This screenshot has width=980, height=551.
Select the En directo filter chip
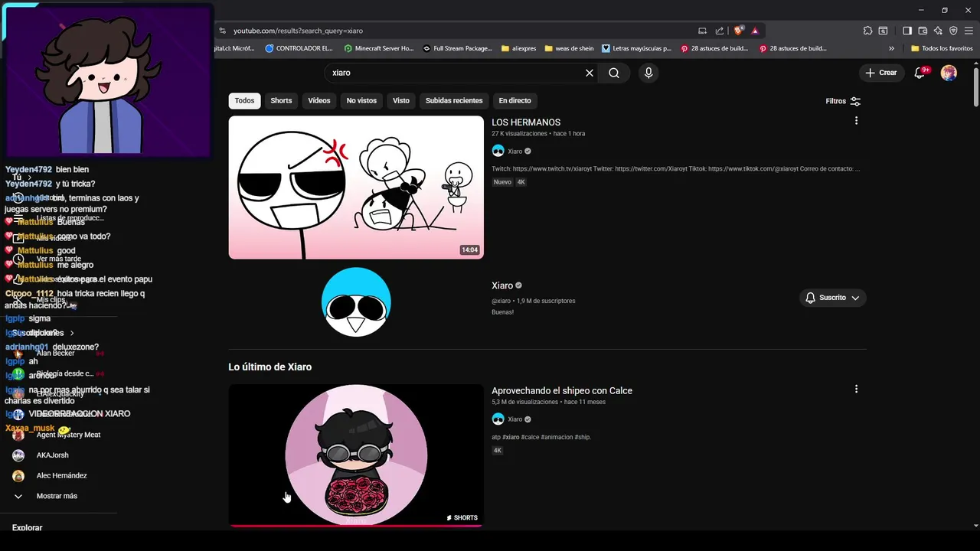514,101
